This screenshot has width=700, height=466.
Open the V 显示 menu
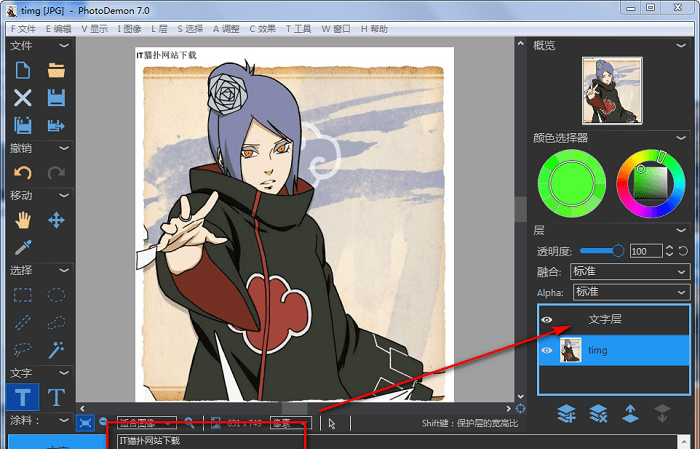click(94, 29)
